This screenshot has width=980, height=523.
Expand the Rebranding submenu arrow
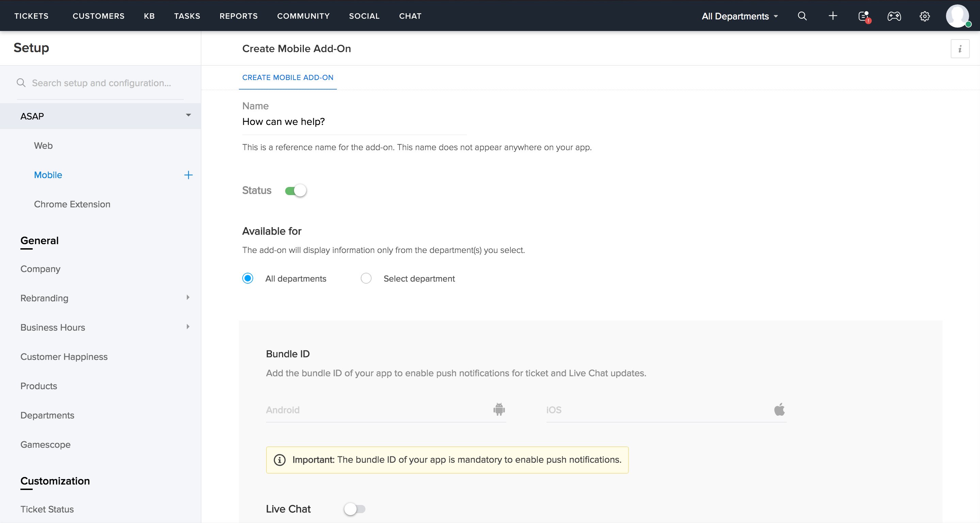pyautogui.click(x=188, y=298)
